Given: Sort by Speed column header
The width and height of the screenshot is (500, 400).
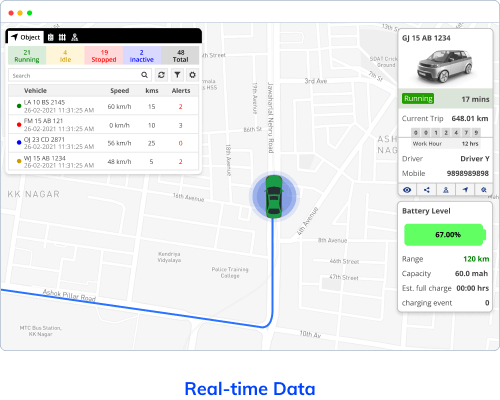Looking at the screenshot, I should pyautogui.click(x=120, y=91).
